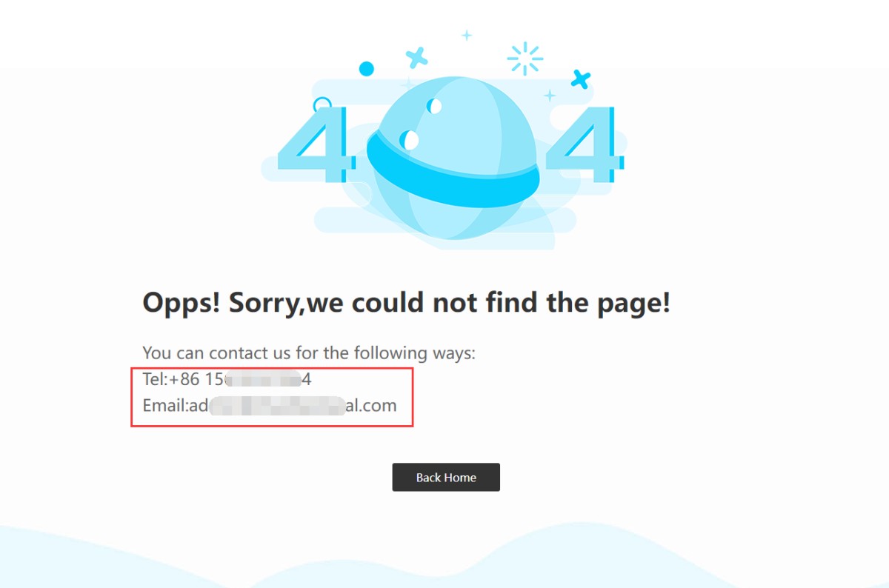
Task: Click the sunburst sparkle icon above the planet
Action: tap(525, 58)
